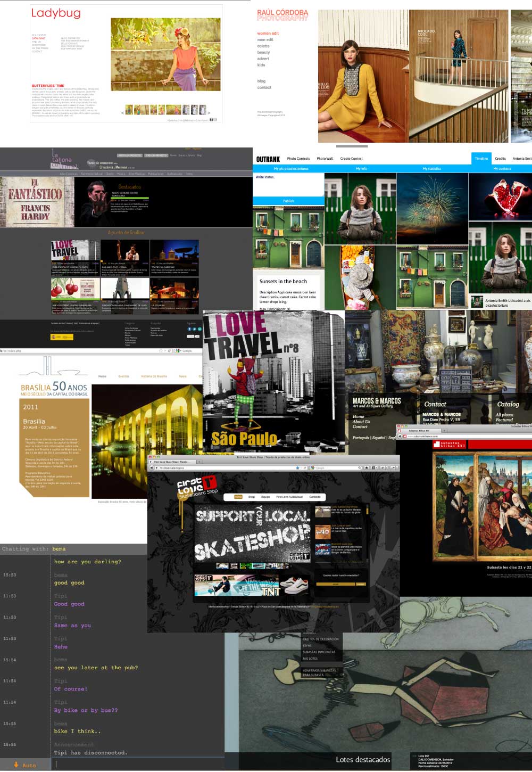Switch to the Timeline tab
Viewport: 532px width, 772px height.
pos(481,159)
